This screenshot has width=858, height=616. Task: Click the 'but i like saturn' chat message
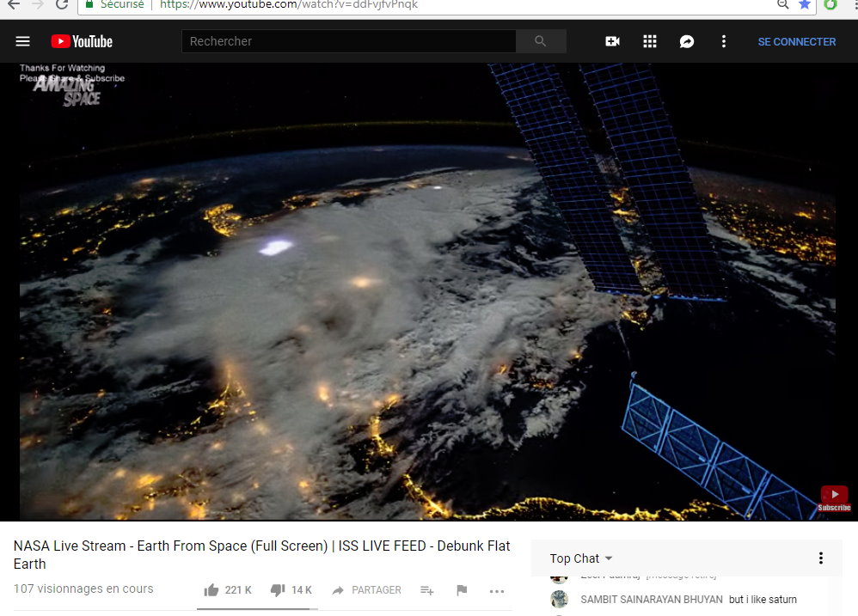pyautogui.click(x=763, y=600)
